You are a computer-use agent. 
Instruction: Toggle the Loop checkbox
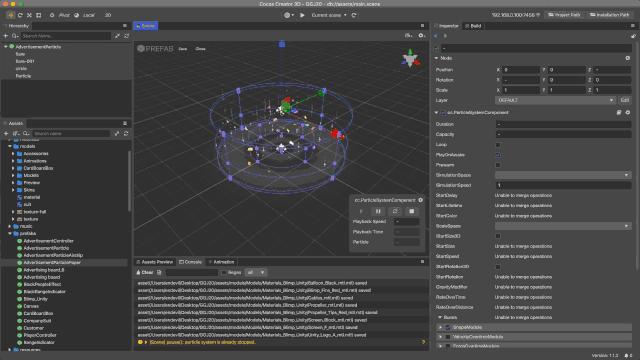click(x=498, y=145)
